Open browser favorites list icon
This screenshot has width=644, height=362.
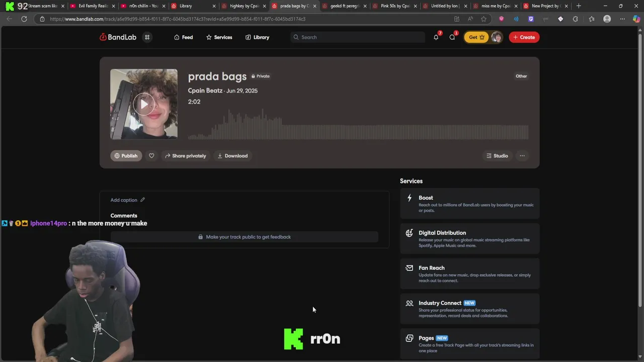pyautogui.click(x=591, y=19)
